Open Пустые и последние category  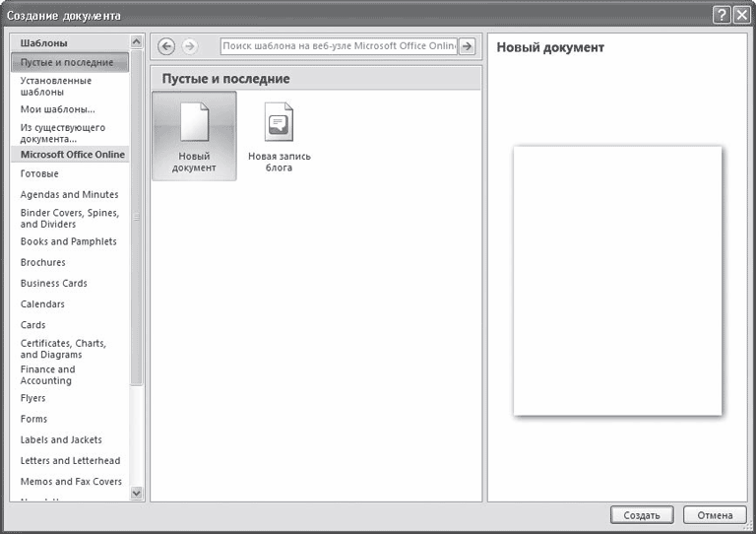67,63
